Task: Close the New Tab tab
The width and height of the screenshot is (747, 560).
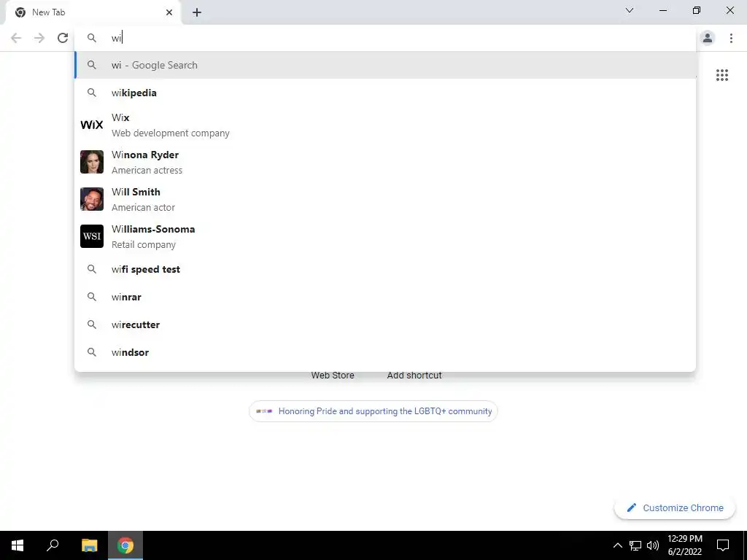Action: 169,12
